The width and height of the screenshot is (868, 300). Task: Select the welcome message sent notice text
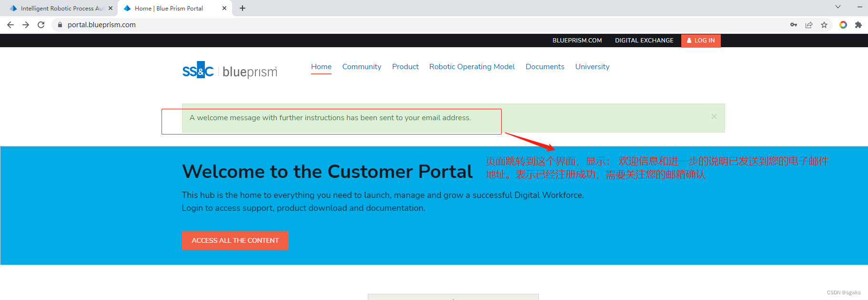[330, 118]
